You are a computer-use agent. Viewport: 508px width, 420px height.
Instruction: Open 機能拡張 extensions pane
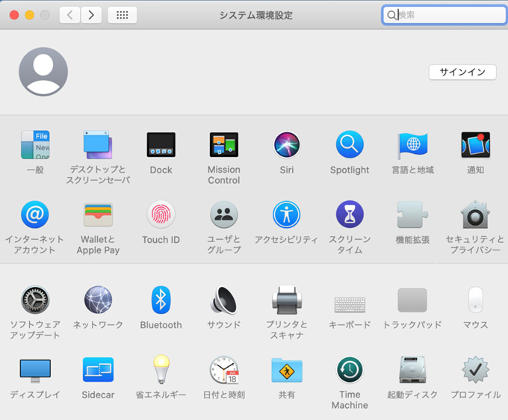pos(412,214)
